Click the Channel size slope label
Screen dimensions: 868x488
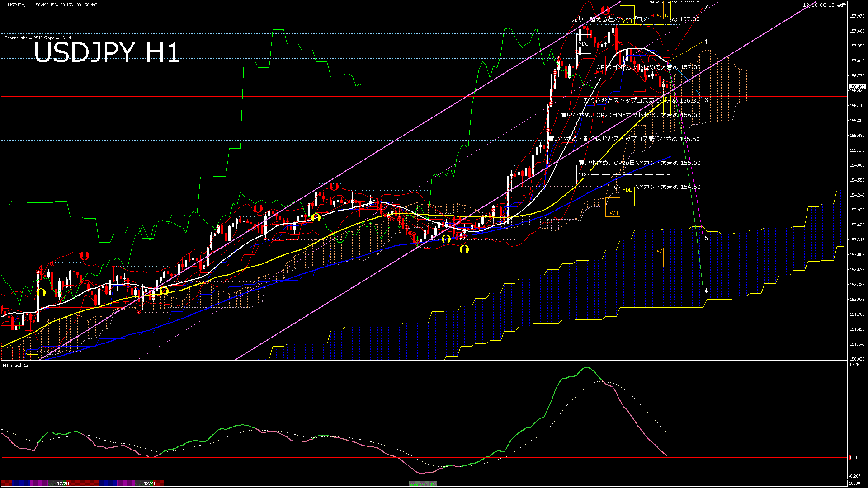pos(38,38)
